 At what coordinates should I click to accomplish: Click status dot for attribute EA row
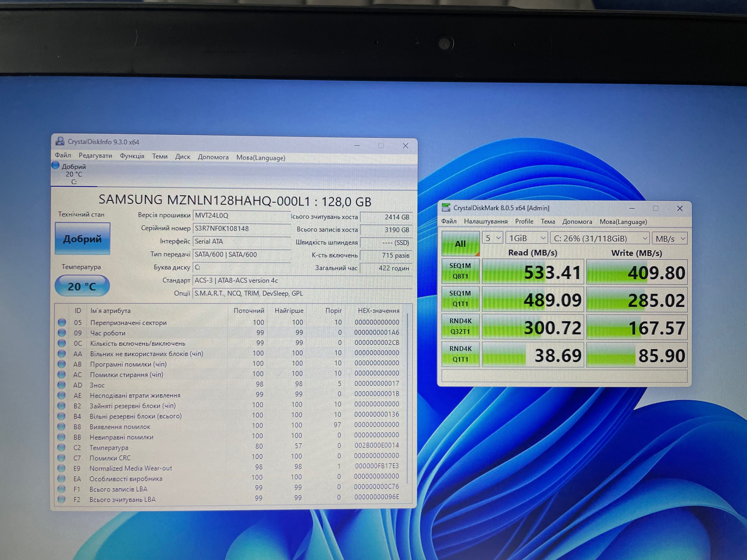point(62,478)
